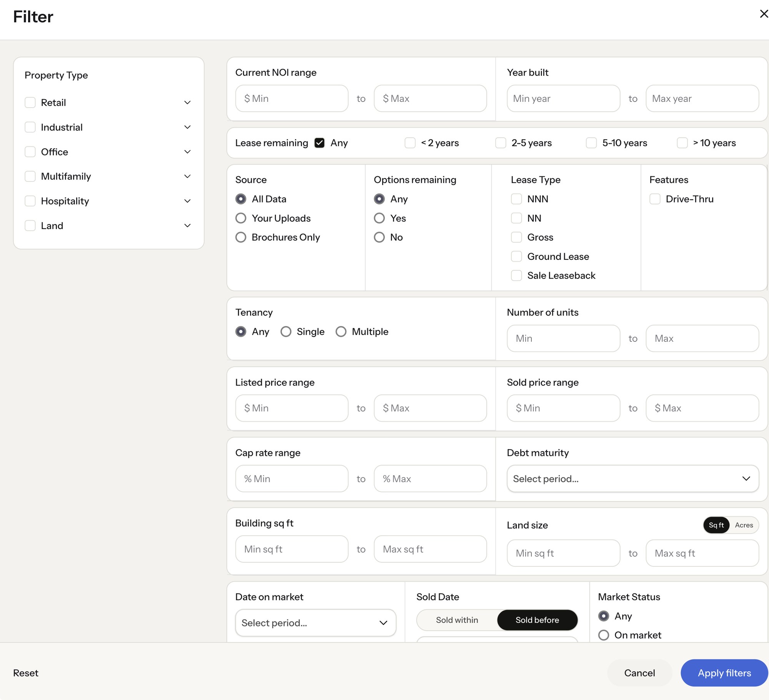Focus the Listed price $ Max field

pos(430,408)
